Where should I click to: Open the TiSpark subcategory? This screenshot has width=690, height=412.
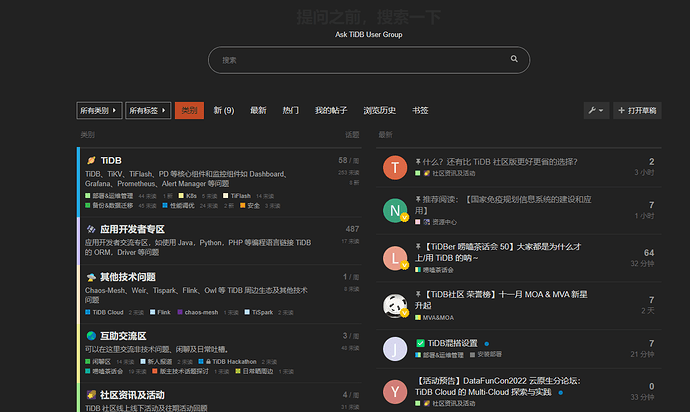click(259, 312)
